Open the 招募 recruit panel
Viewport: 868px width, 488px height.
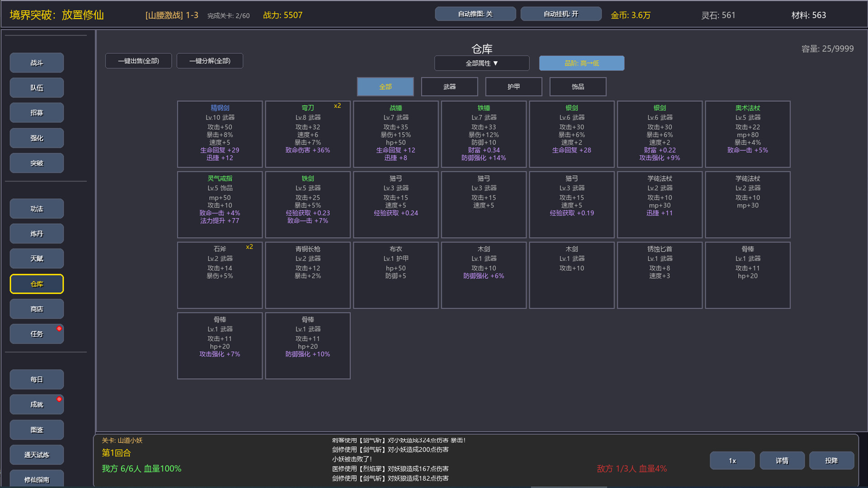click(x=36, y=112)
